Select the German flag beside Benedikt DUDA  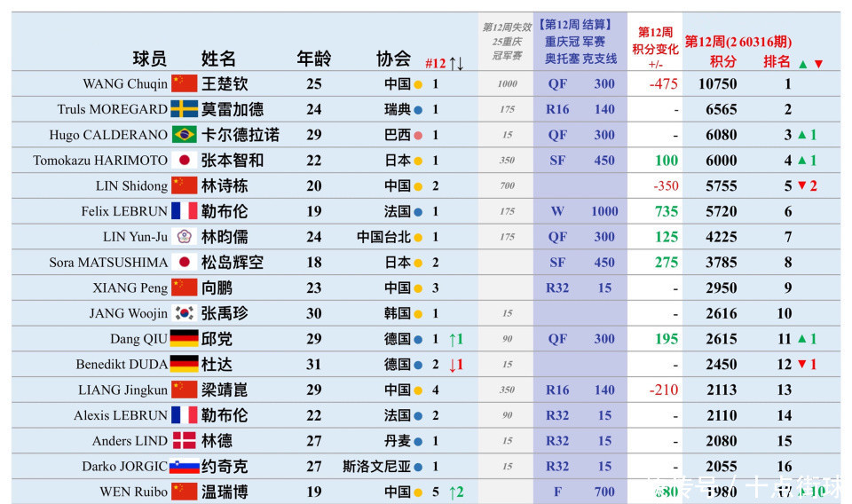(184, 364)
